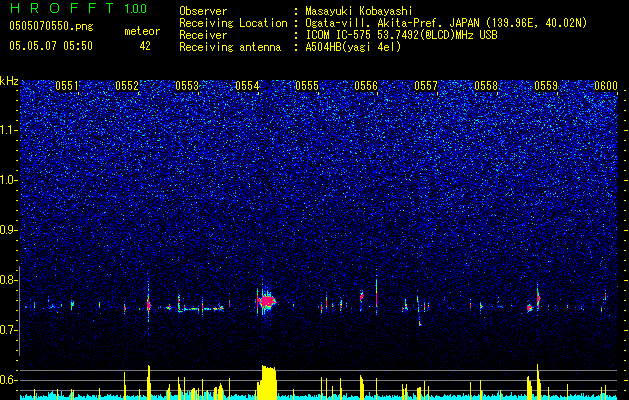Screen dimensions: 629x400
Task: Click the HROFFT 1.00 title text
Action: click(x=78, y=8)
